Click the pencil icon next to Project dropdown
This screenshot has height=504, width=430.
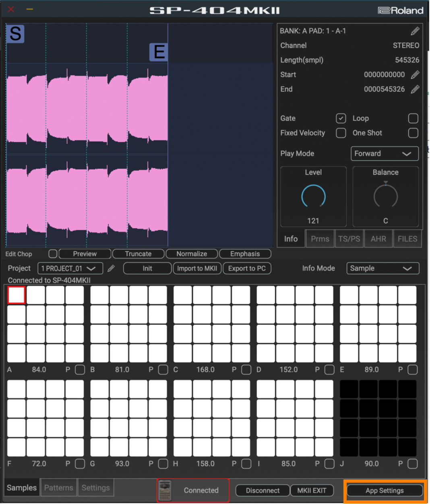[x=111, y=269]
